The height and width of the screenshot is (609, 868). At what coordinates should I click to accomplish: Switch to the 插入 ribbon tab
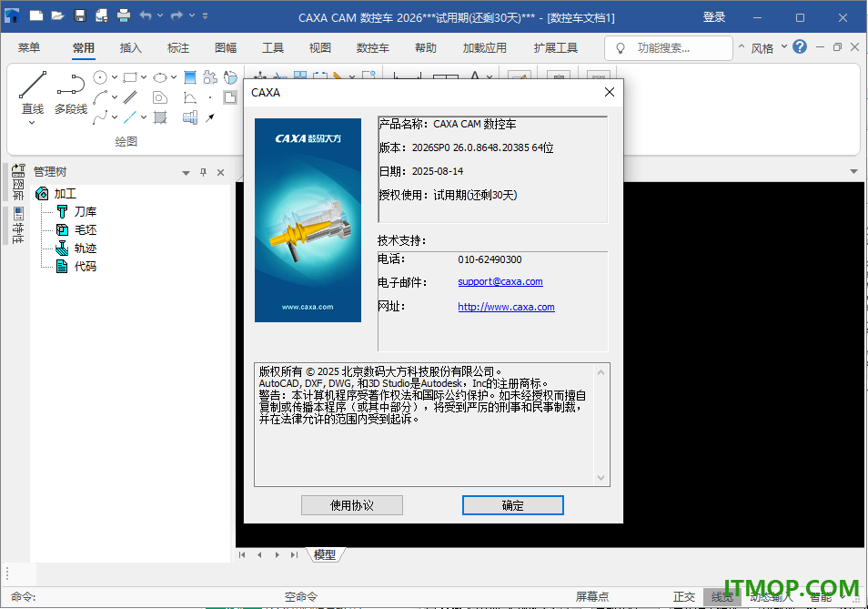pyautogui.click(x=131, y=47)
